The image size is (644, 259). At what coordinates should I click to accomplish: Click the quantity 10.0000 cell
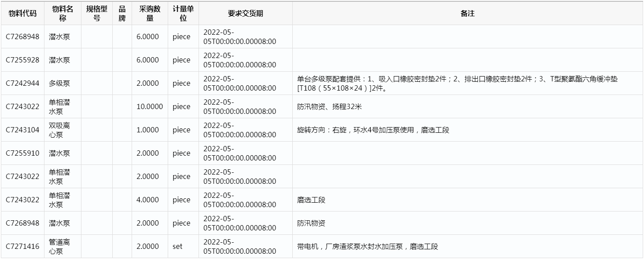point(150,106)
